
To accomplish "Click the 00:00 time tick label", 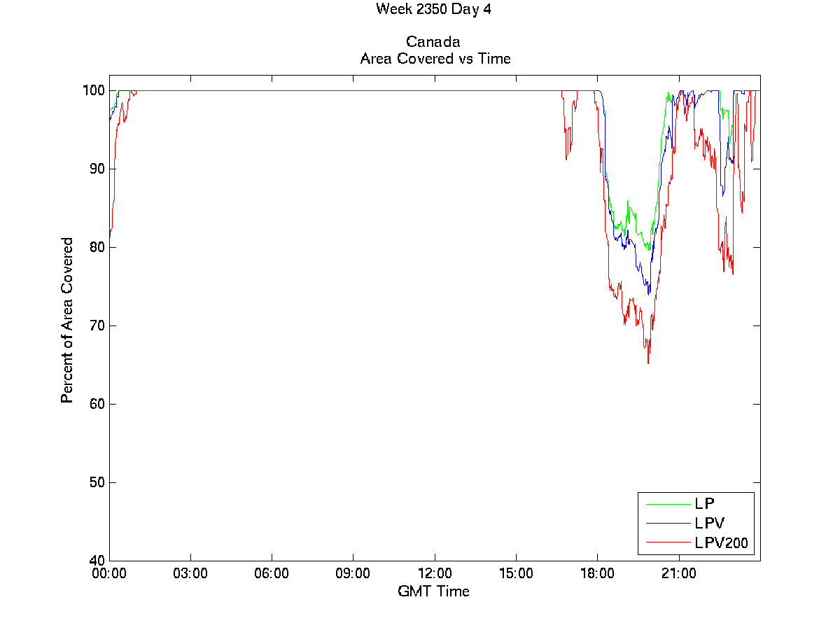I will click(x=109, y=573).
